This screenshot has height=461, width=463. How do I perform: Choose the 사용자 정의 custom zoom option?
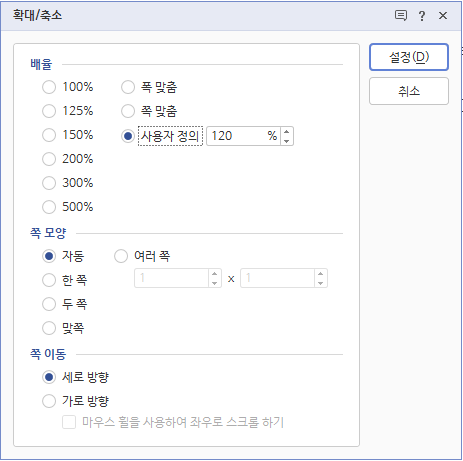(x=128, y=136)
